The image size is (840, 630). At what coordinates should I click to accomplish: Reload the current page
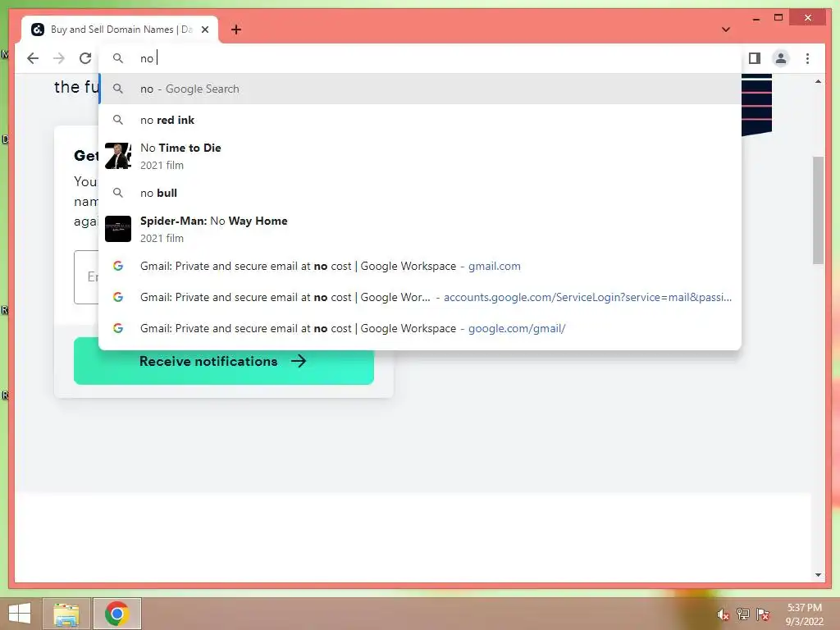tap(85, 58)
